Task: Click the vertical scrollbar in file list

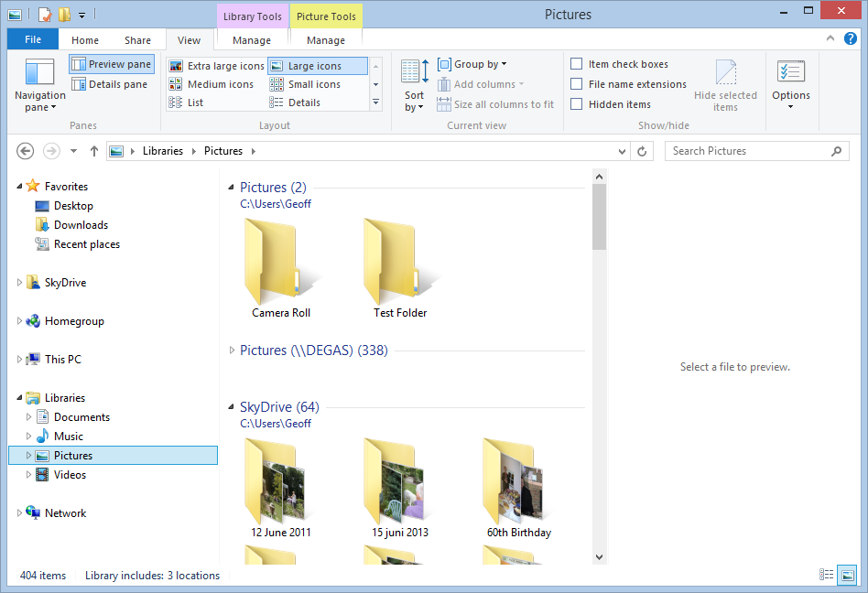Action: (x=599, y=366)
